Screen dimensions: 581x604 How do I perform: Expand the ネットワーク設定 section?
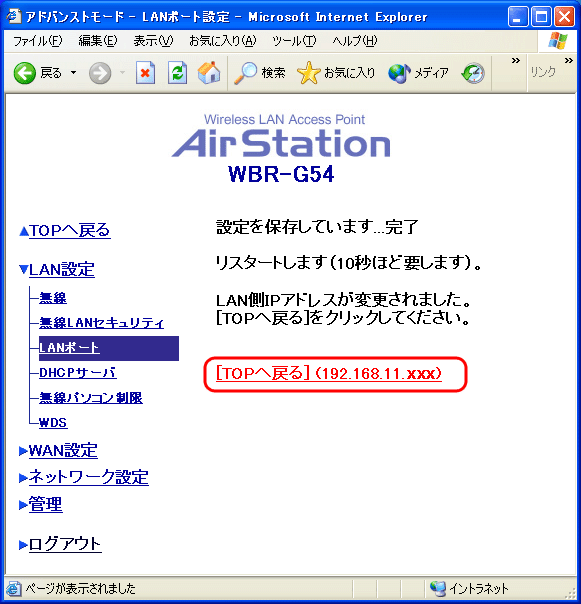[84, 477]
